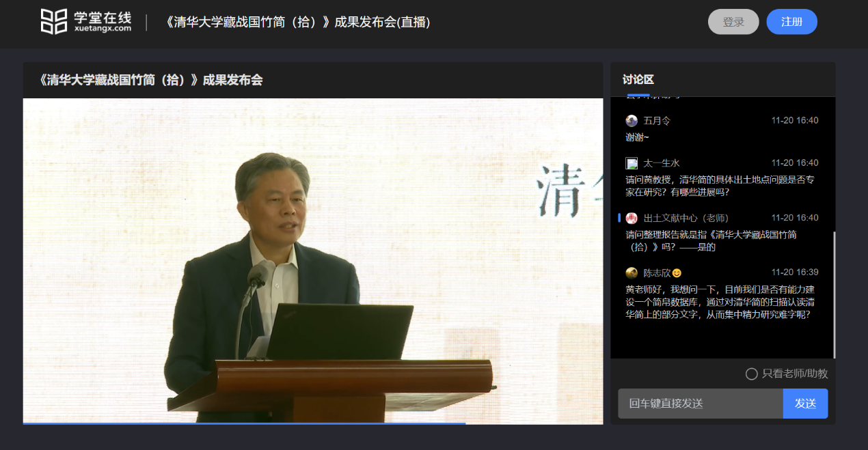Click the video panel title above the player

pos(151,80)
